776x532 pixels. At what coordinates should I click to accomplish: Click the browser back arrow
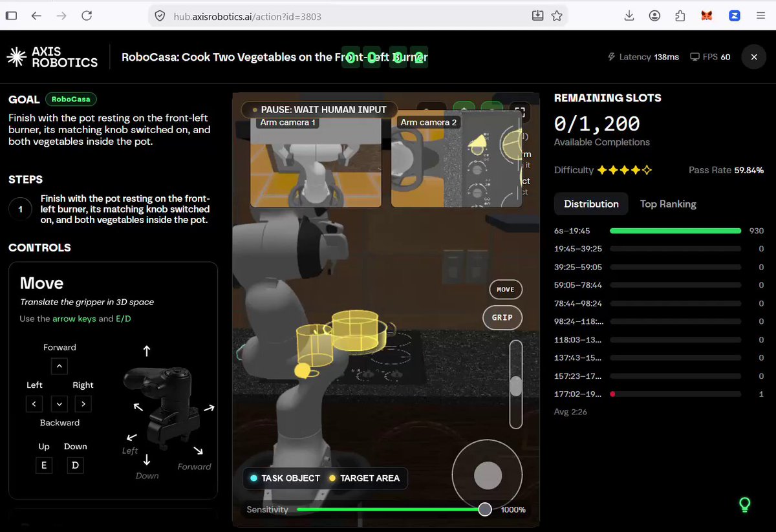pyautogui.click(x=36, y=16)
